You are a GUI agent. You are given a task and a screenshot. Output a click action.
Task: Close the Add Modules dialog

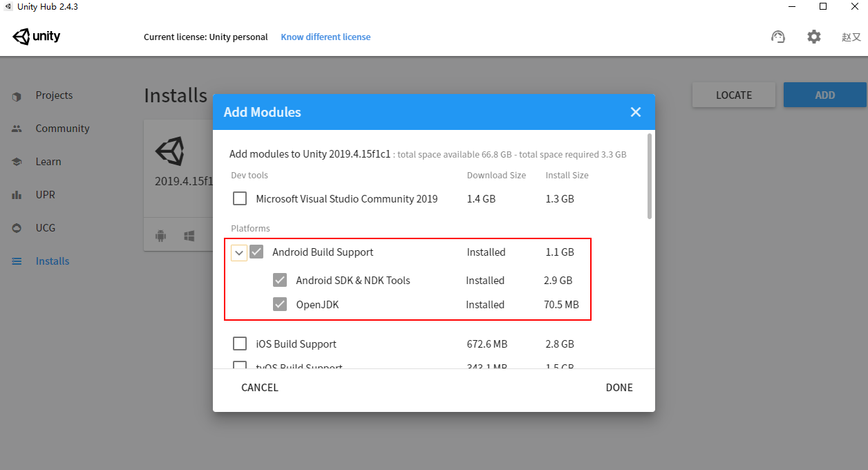coord(636,112)
